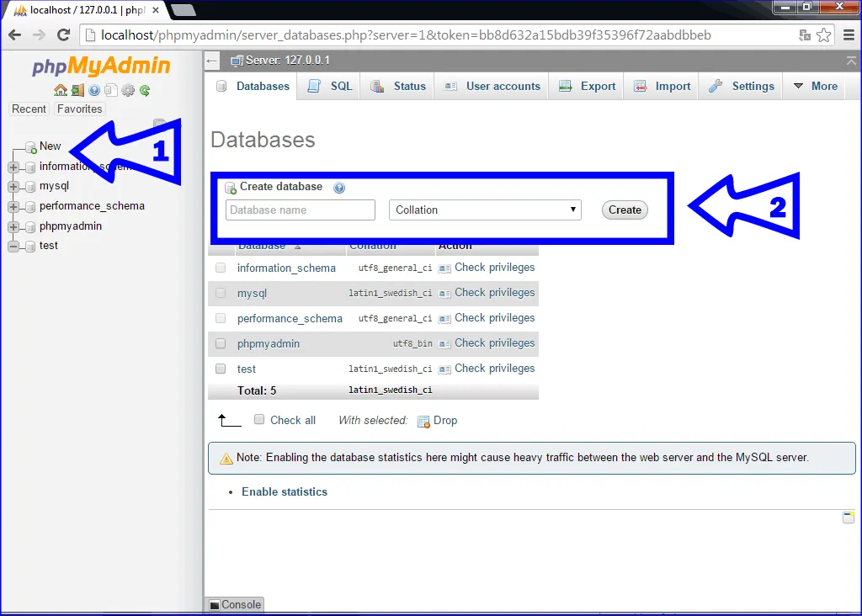Click the Database name input field
The image size is (862, 616).
point(301,210)
